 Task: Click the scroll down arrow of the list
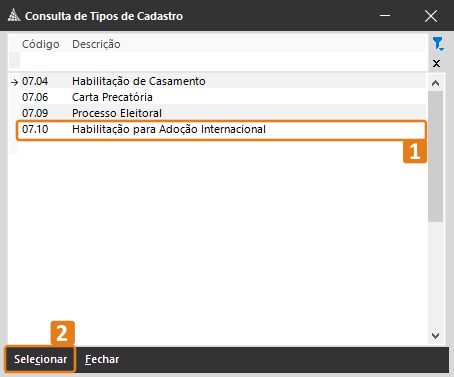tap(435, 336)
